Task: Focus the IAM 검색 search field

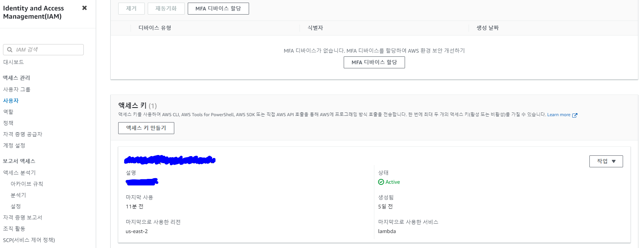Action: (43, 50)
